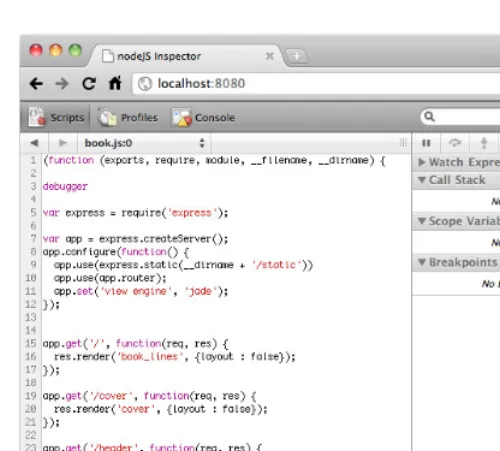Step over the next function call
500x451 pixels.
[x=455, y=143]
